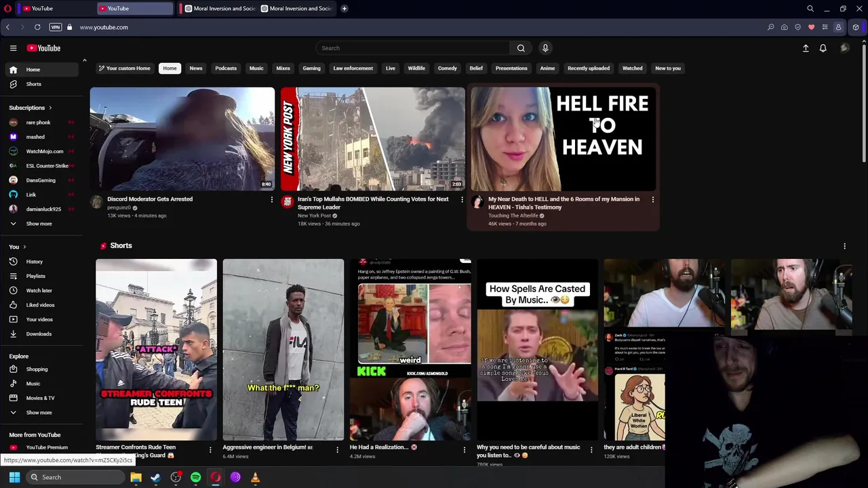Open the HELL FIRE TO HEAVEN video thumbnail

pyautogui.click(x=563, y=139)
